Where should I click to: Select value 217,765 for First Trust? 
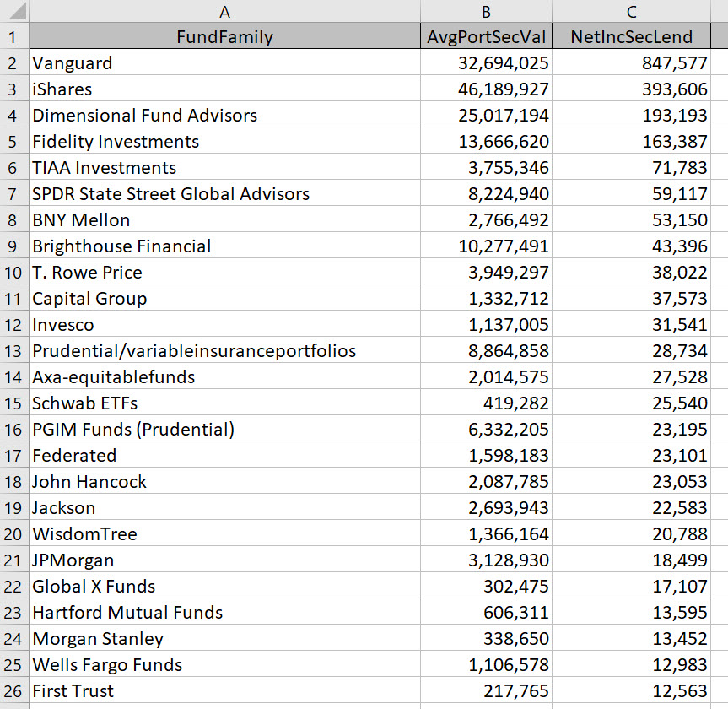click(486, 691)
